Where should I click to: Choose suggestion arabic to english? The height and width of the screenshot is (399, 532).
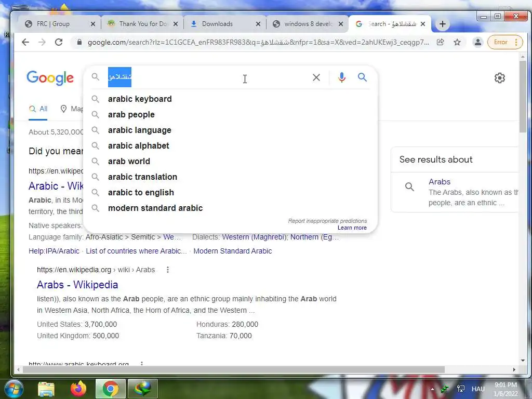click(230, 192)
